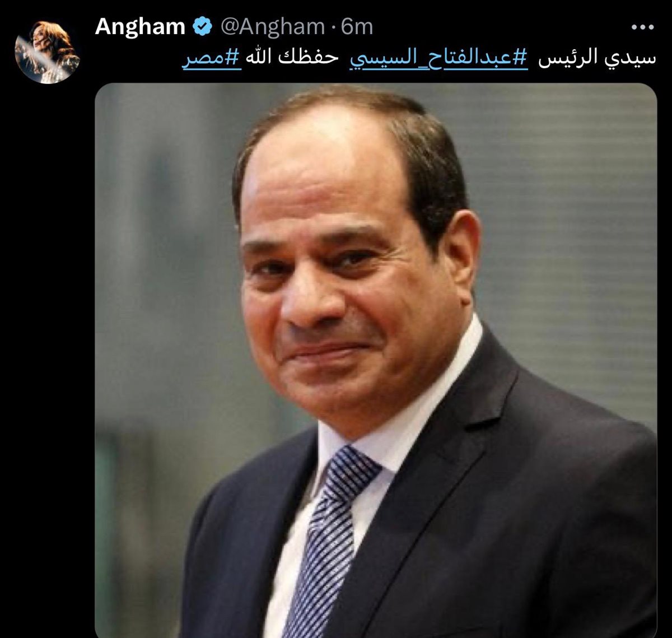Click the tweet text سيدي الرئيس
The width and height of the screenshot is (672, 638).
[596, 59]
